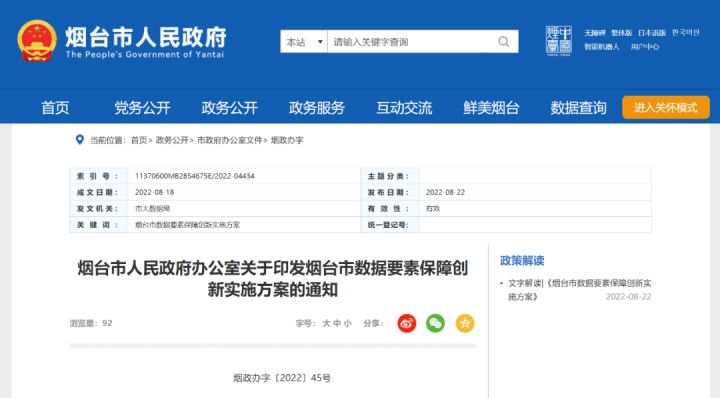
Task: Open the 智能机器人 link
Action: 602,47
